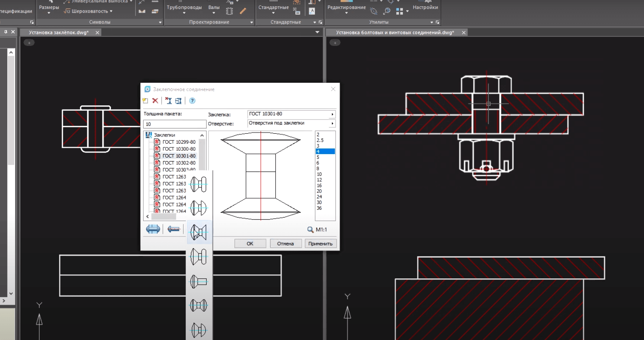Click the Заклепки root tree icon
This screenshot has width=644, height=340.
tap(149, 135)
